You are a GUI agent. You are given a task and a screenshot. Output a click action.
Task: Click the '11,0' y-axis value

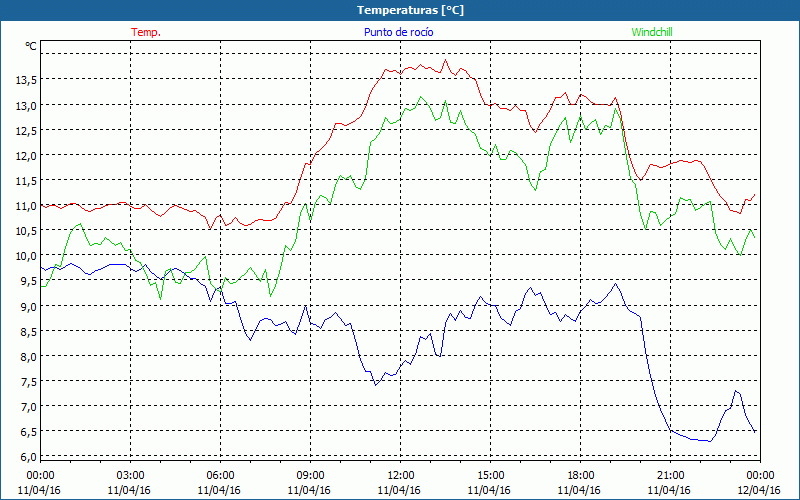point(26,206)
